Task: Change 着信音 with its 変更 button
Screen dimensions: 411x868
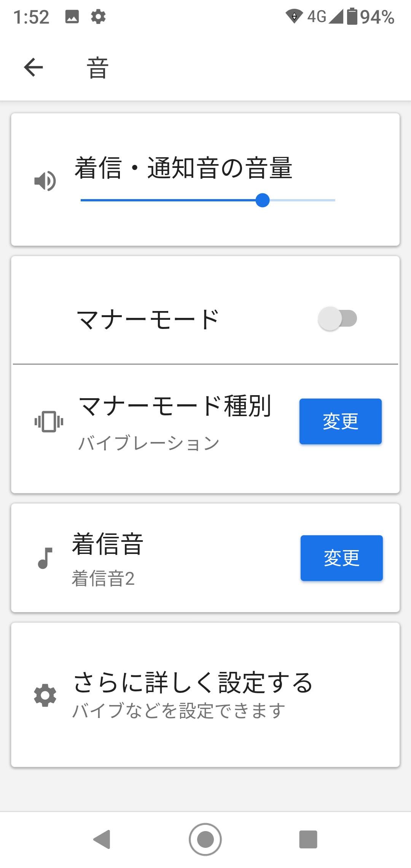Action: [x=342, y=558]
